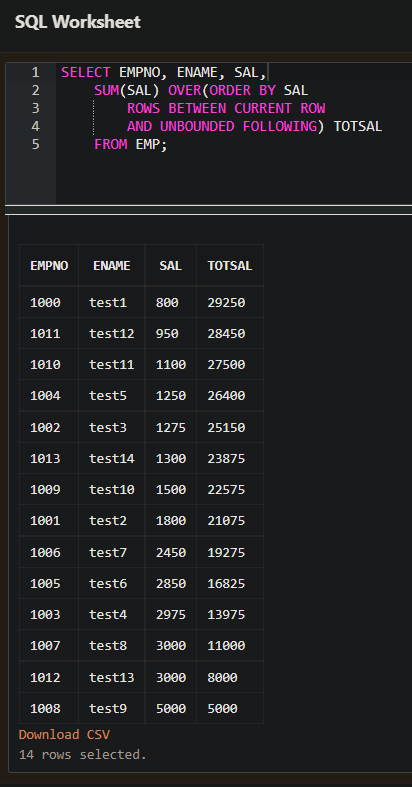This screenshot has height=787, width=412.
Task: Click EMPNO cell 1007
Action: [x=49, y=645]
